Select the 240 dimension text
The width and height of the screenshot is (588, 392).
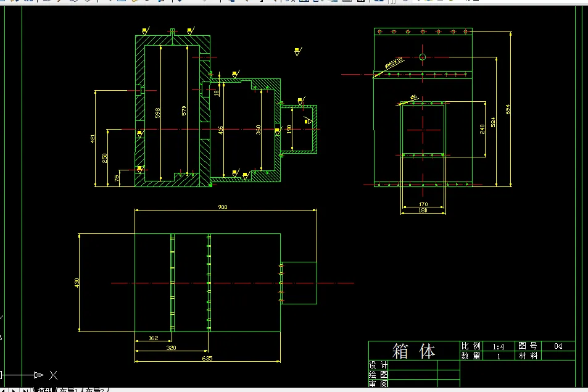pyautogui.click(x=482, y=130)
